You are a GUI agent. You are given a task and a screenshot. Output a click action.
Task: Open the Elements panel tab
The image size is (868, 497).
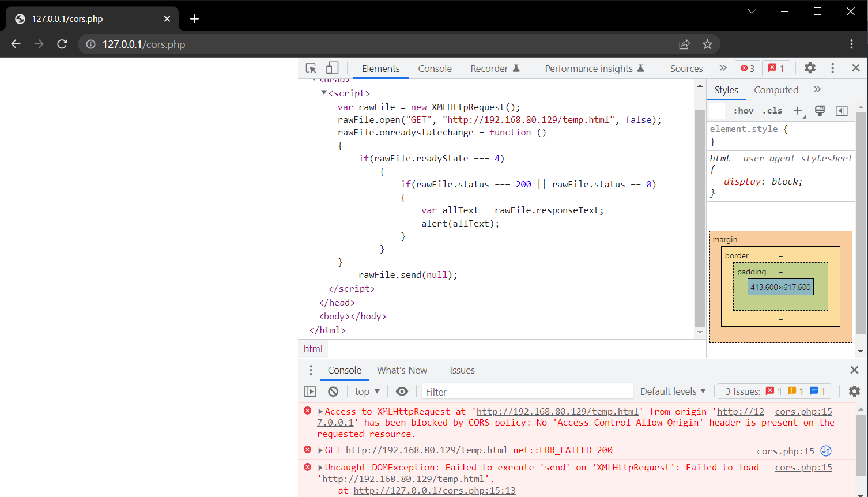click(x=380, y=69)
